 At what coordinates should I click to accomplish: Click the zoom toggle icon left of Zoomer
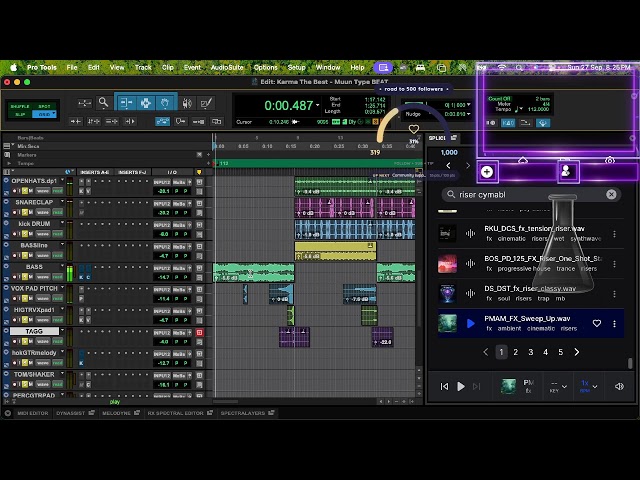coord(84,103)
